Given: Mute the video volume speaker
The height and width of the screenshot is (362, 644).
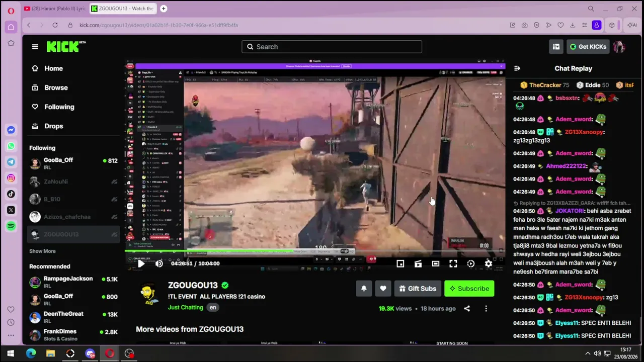Looking at the screenshot, I should [x=159, y=263].
